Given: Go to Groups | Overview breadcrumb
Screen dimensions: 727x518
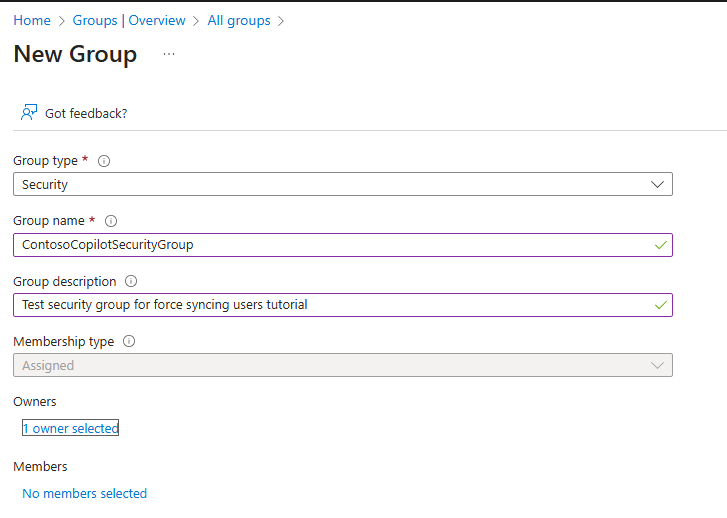Looking at the screenshot, I should point(129,20).
